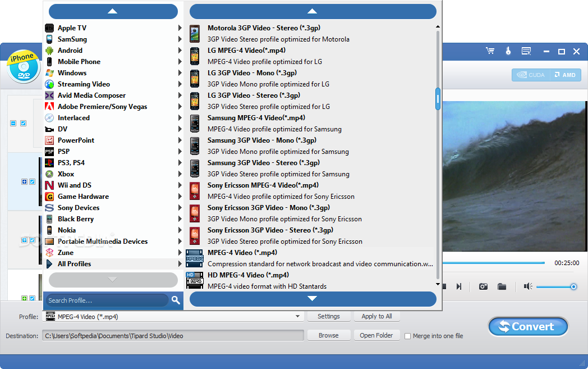Click the profile list scrollbar thumb

click(438, 99)
